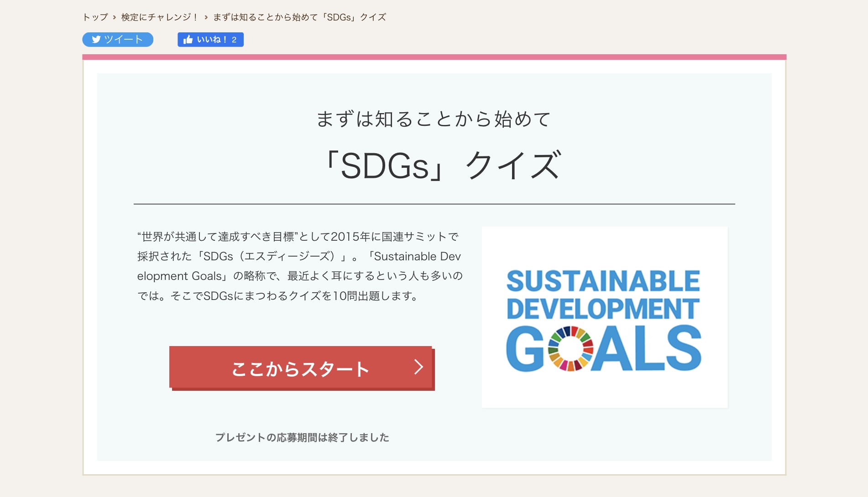Click the thumbs-up icon
This screenshot has height=497, width=868.
[x=188, y=40]
